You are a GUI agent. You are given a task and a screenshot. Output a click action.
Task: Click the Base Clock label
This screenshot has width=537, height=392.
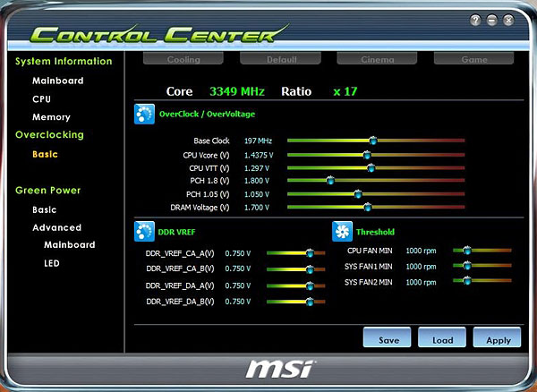click(x=211, y=141)
